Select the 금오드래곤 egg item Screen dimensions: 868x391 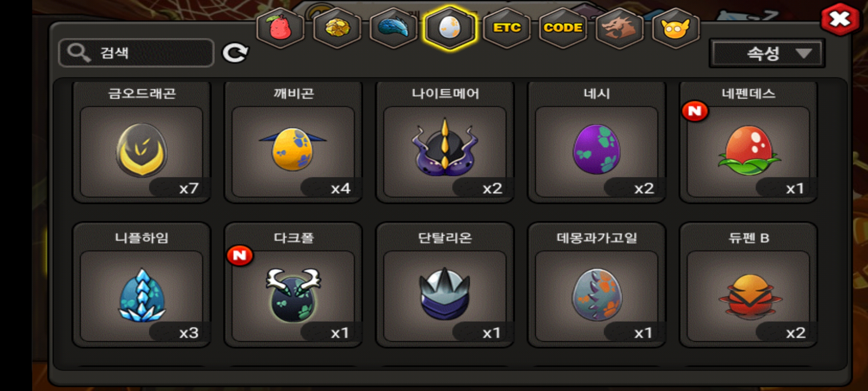pyautogui.click(x=141, y=142)
